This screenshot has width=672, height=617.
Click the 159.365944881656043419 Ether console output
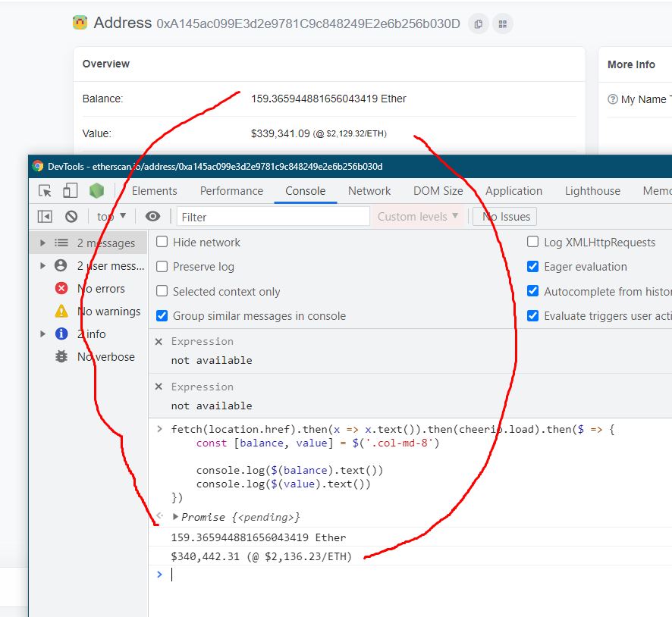(x=259, y=537)
